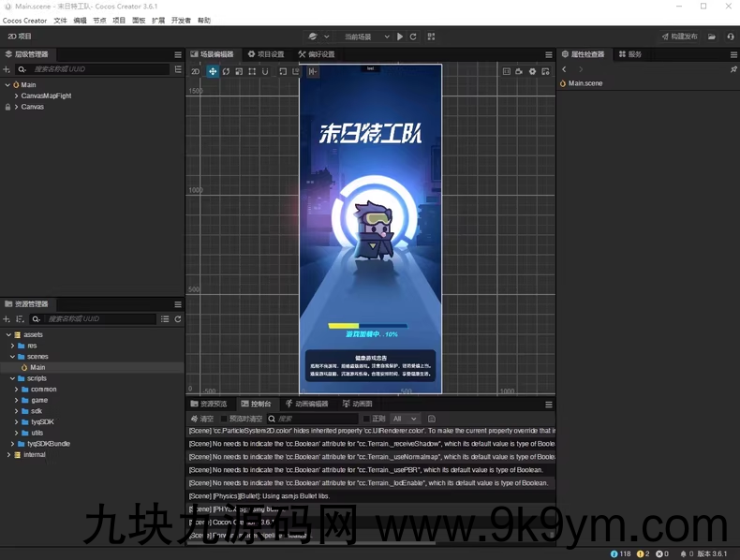Switch to the 服务 tab
The image size is (740, 560).
(x=630, y=54)
